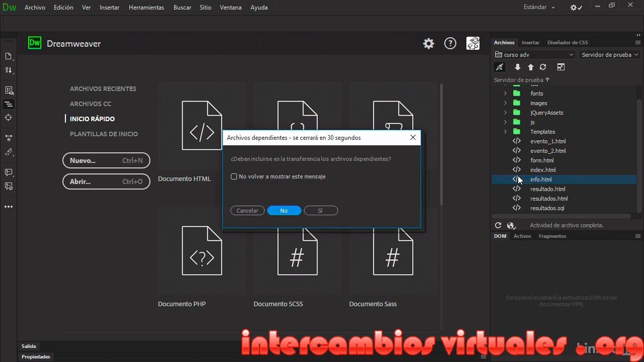This screenshot has width=644, height=362.
Task: Click the user profile avatar
Action: pos(473,43)
